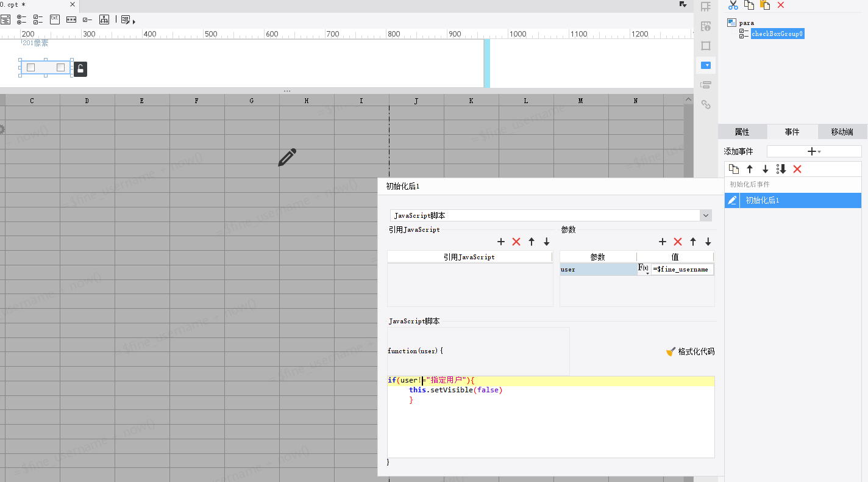Switch to the 属性 tab
Viewport: 868px width, 482px height.
point(742,132)
